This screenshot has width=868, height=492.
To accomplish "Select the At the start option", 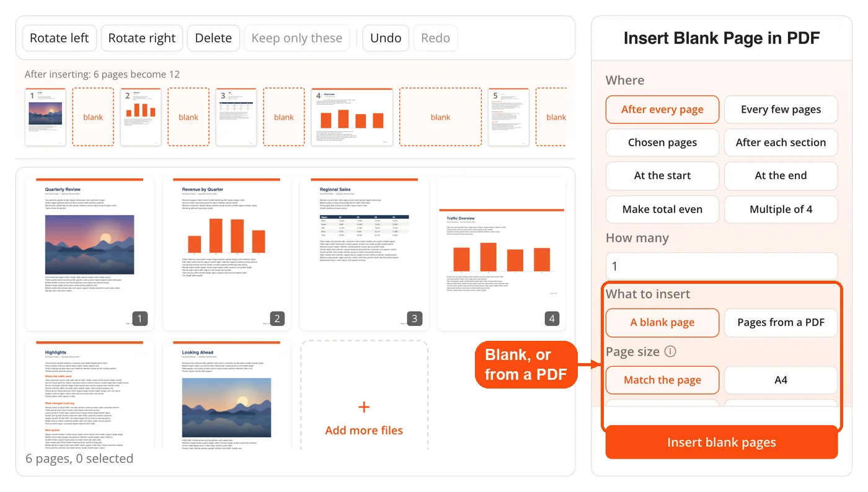I will (x=662, y=175).
